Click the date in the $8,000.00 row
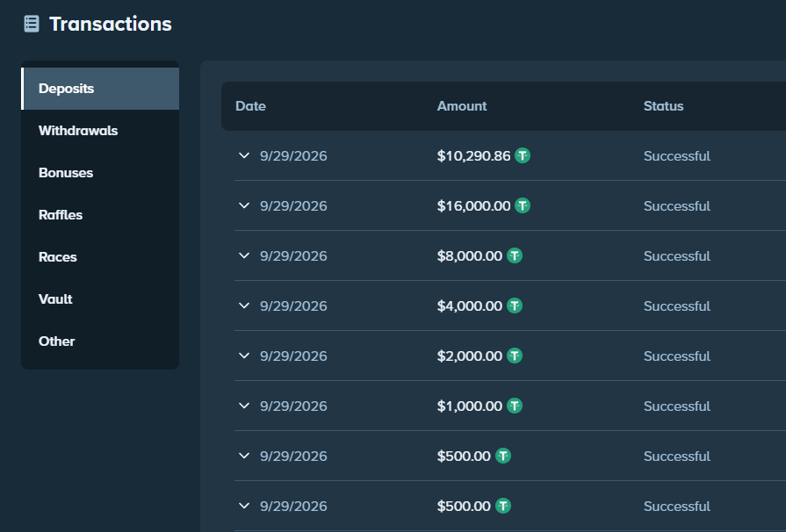Screen dimensions: 786x532 pyautogui.click(x=293, y=256)
